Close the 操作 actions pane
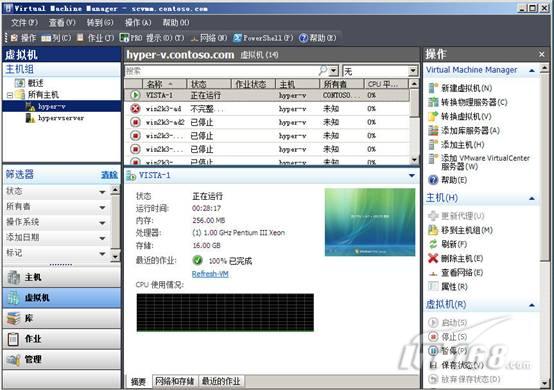Image resolution: width=554 pixels, height=390 pixels. 542,54
